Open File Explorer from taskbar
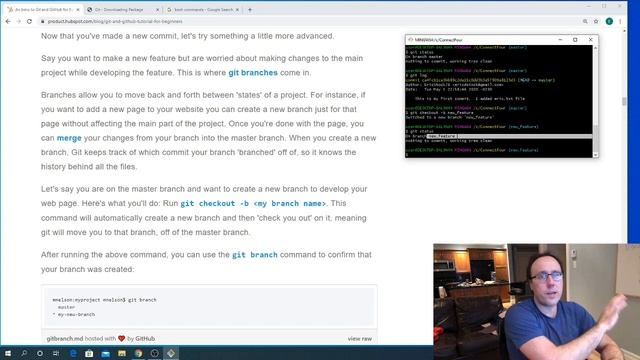This screenshot has width=640, height=360. 122,353
